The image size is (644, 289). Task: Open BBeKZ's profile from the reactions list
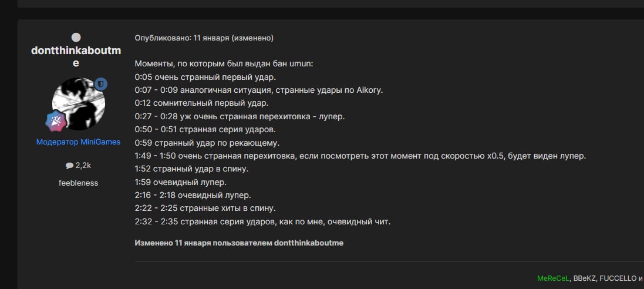pyautogui.click(x=585, y=278)
